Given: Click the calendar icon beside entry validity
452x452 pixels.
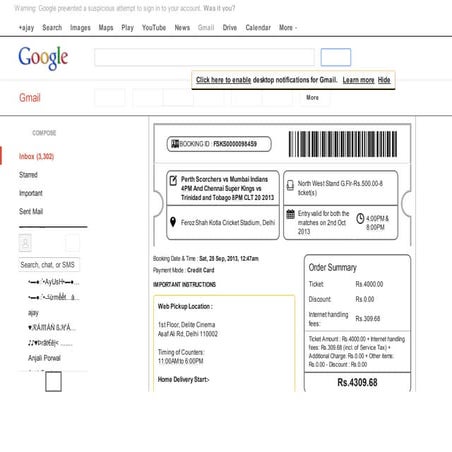Looking at the screenshot, I should point(291,214).
